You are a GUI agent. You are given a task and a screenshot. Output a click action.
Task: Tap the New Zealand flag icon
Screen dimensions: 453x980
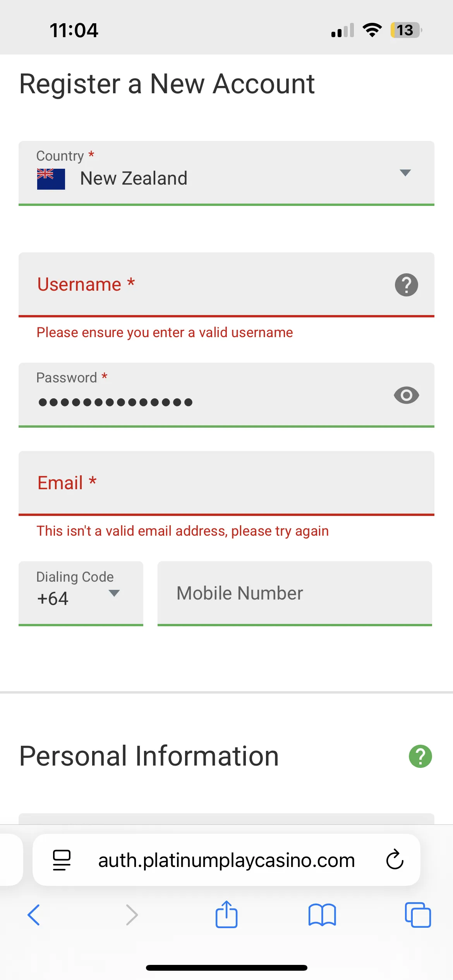(51, 179)
